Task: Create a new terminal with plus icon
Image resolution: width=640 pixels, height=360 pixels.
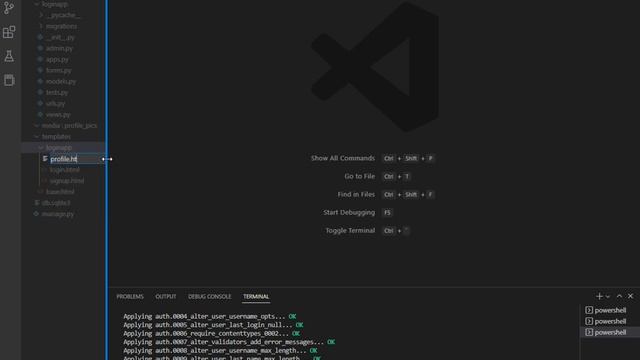Action: pos(599,296)
